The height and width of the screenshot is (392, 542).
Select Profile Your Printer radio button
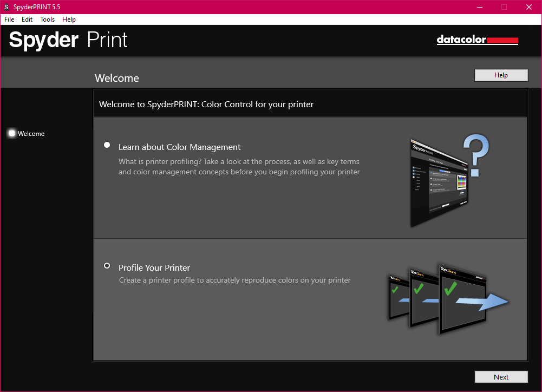coord(107,266)
